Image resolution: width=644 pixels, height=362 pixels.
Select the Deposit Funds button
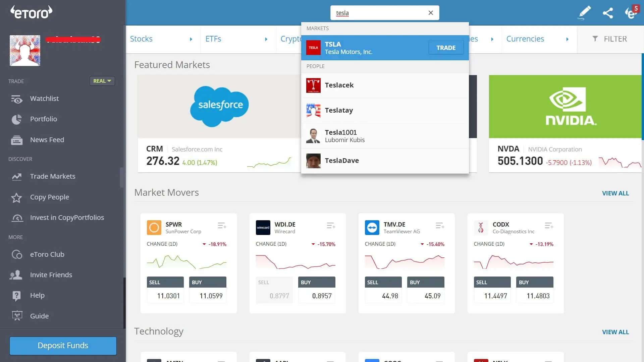[63, 345]
